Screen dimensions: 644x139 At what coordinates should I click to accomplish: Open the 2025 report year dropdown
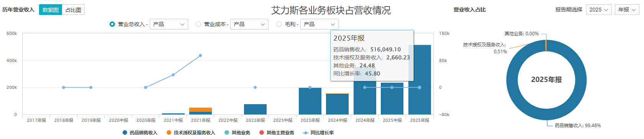[x=599, y=10]
